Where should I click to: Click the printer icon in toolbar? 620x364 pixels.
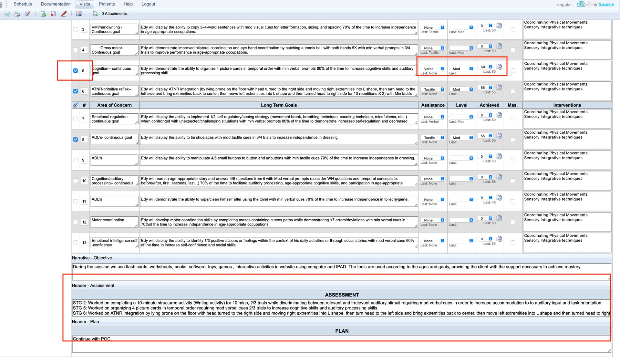click(x=17, y=14)
